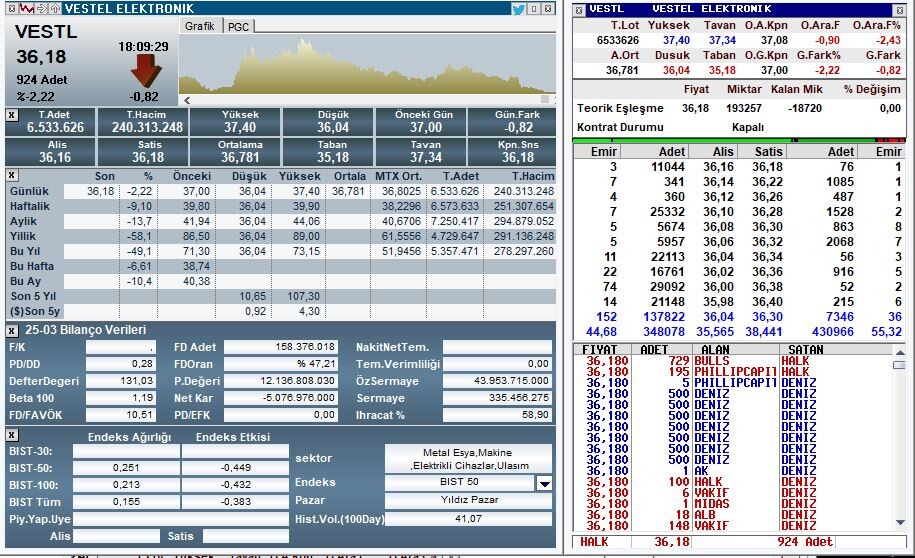Screen dimensions: 915x558
Task: Select the BIST 50 Endeks combo box
Action: [459, 482]
